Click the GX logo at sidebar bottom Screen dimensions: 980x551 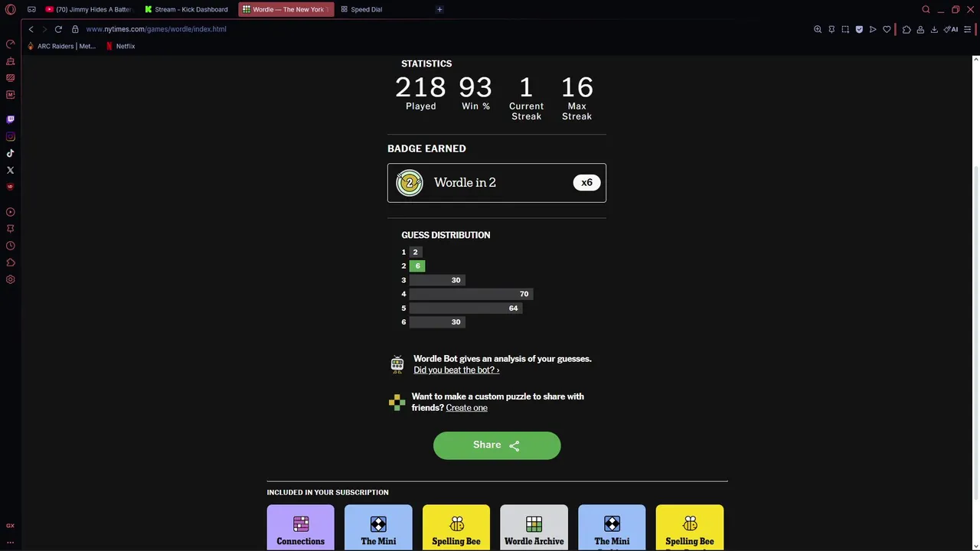coord(11,526)
